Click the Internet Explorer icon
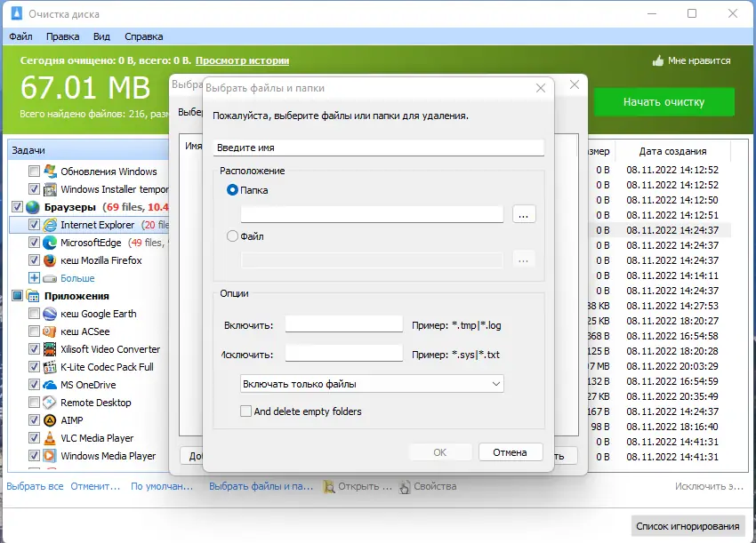This screenshot has width=756, height=543. (50, 225)
